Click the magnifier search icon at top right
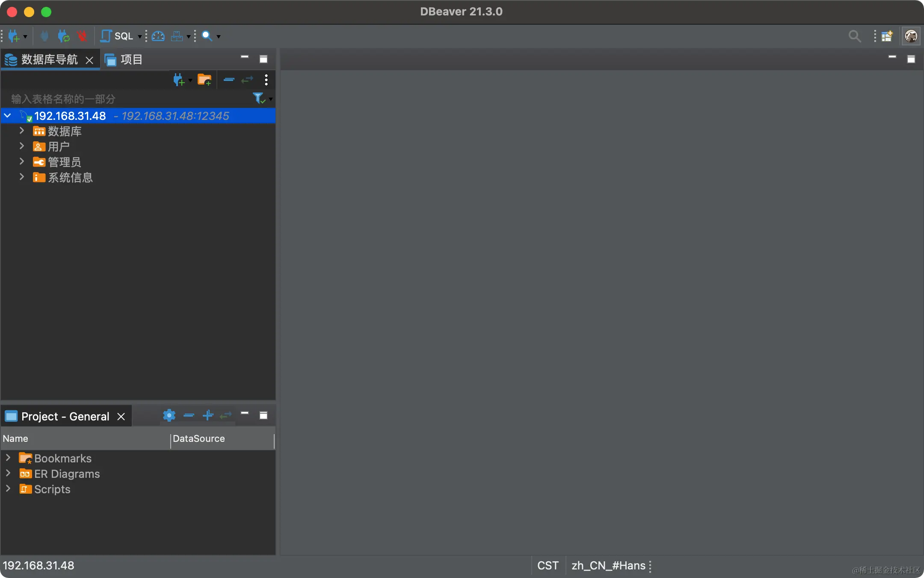Image resolution: width=924 pixels, height=578 pixels. 854,36
